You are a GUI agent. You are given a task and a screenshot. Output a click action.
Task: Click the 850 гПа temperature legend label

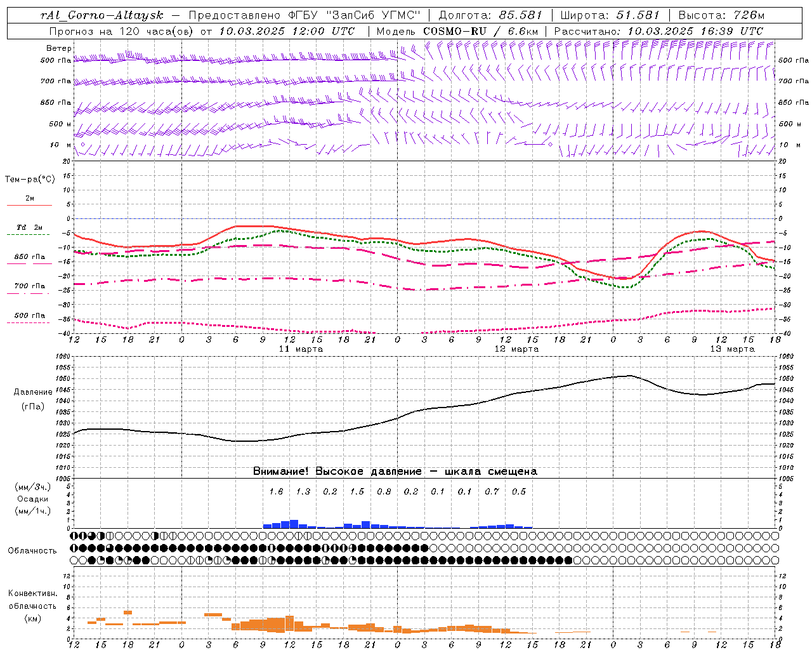30,257
